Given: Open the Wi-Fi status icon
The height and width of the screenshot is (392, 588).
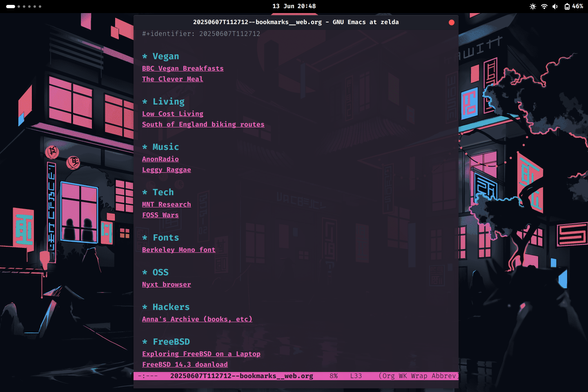Looking at the screenshot, I should 544,6.
